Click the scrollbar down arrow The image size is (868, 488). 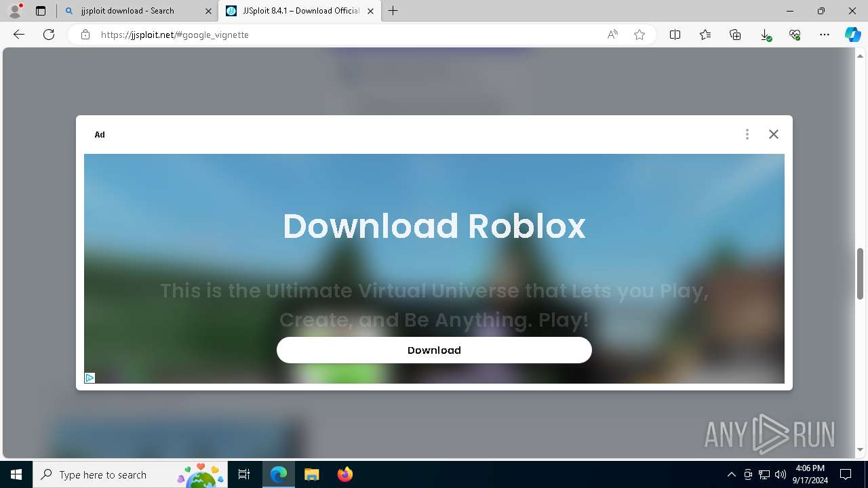tap(860, 449)
